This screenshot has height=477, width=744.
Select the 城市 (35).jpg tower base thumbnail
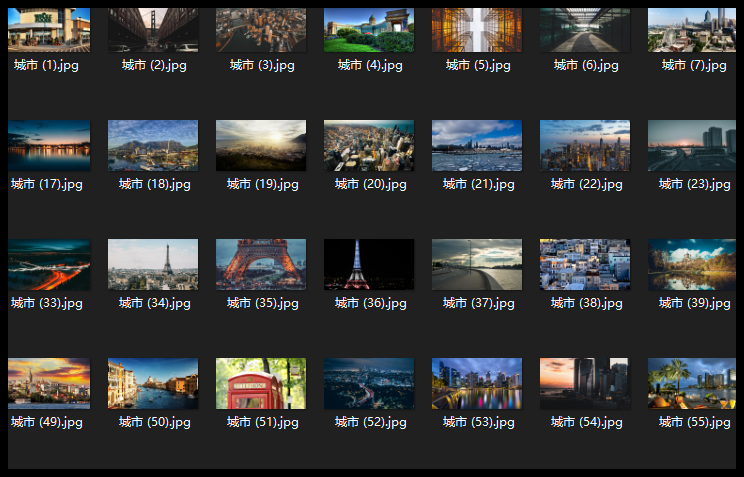point(261,264)
